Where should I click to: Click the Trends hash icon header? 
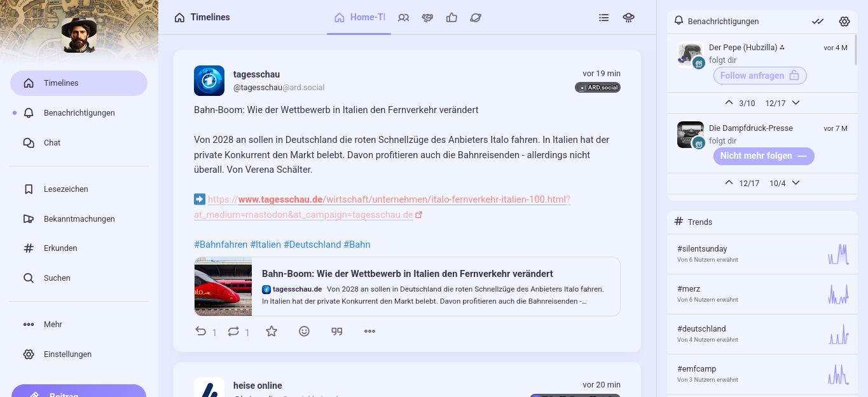(x=679, y=222)
